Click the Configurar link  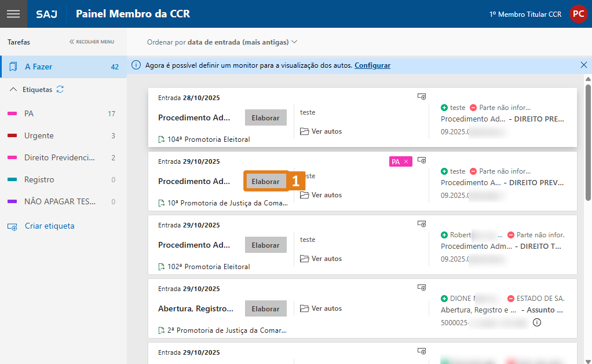click(372, 65)
